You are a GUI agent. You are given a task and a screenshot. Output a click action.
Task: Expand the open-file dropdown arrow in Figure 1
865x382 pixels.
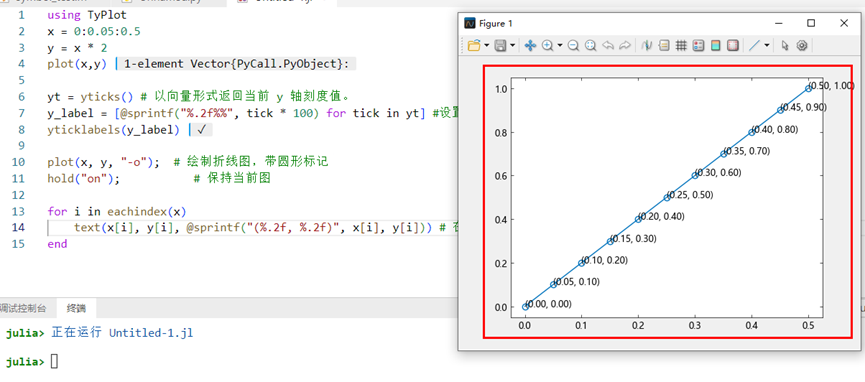487,45
